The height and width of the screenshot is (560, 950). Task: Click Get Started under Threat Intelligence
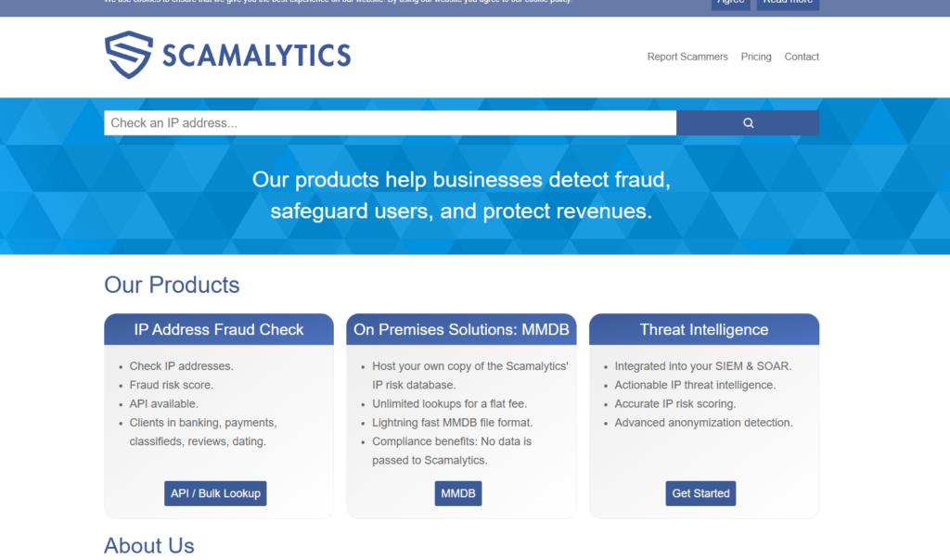point(700,493)
